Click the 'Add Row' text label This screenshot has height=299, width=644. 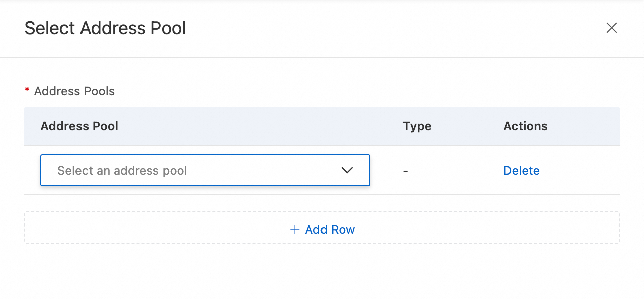click(x=330, y=230)
